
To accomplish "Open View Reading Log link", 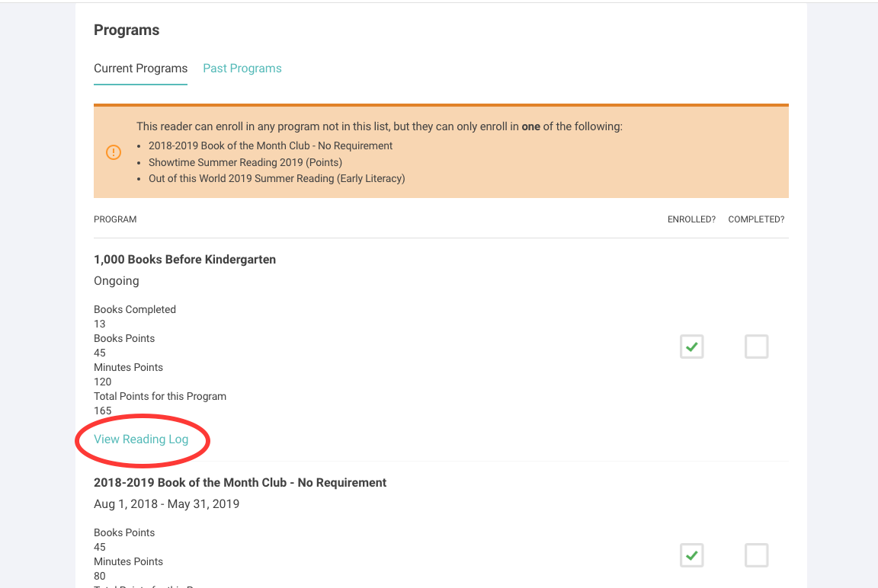I will [141, 439].
